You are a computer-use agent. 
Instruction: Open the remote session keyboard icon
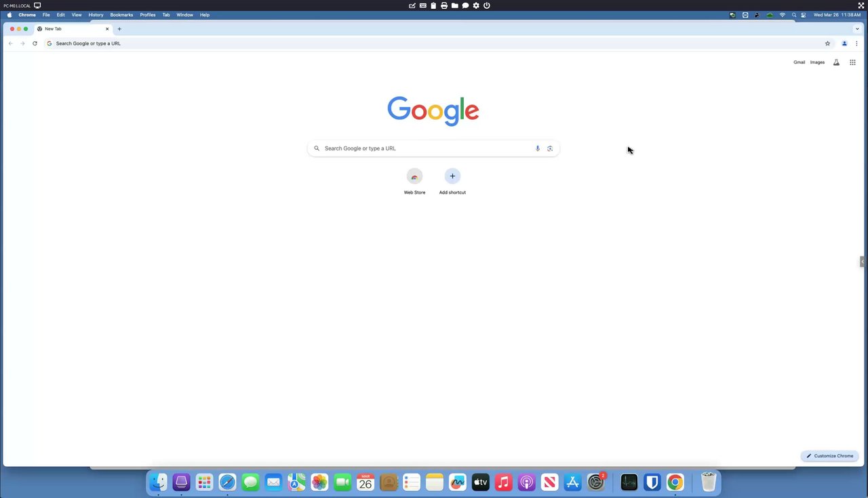tap(423, 5)
